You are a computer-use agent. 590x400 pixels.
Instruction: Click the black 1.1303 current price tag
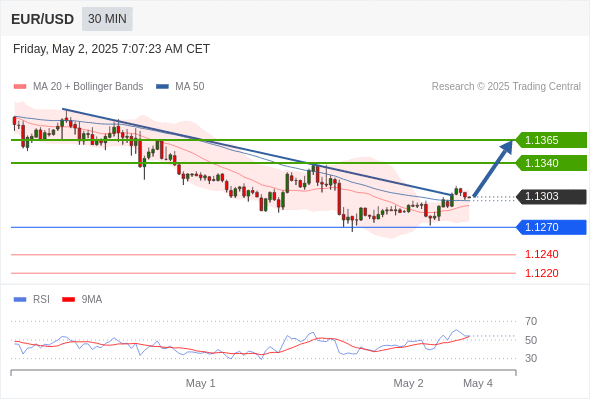tap(551, 196)
